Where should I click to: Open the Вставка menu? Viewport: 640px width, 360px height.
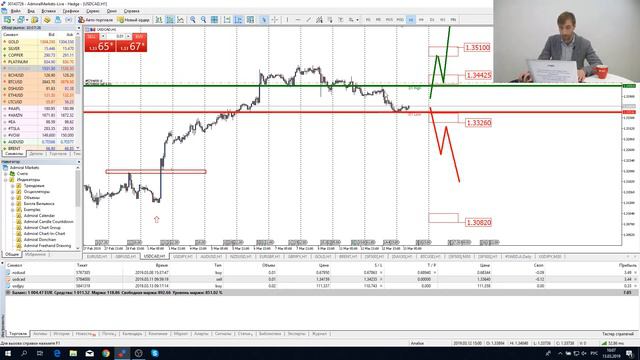point(49,11)
